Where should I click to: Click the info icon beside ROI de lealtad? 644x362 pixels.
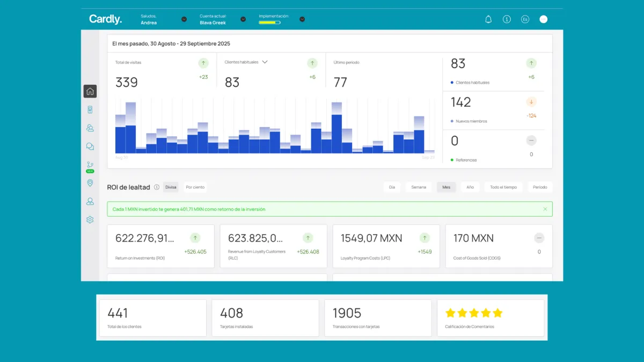(157, 187)
